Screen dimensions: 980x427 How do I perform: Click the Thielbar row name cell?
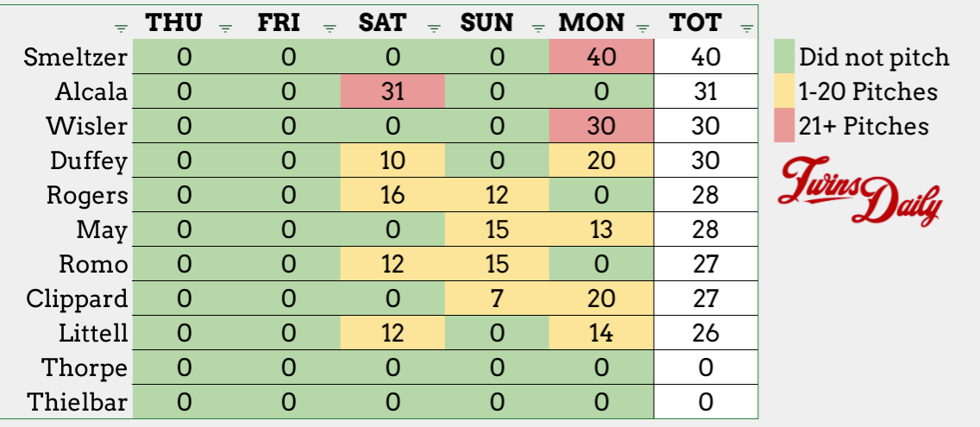pos(78,402)
